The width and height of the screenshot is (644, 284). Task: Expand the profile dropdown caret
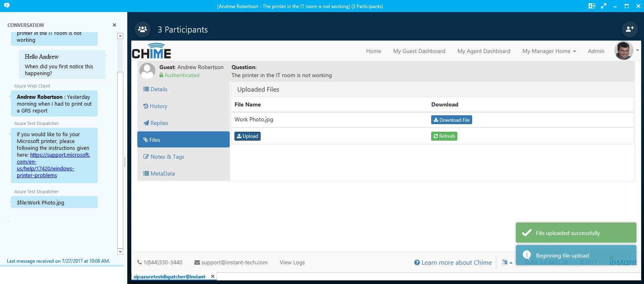coord(638,51)
